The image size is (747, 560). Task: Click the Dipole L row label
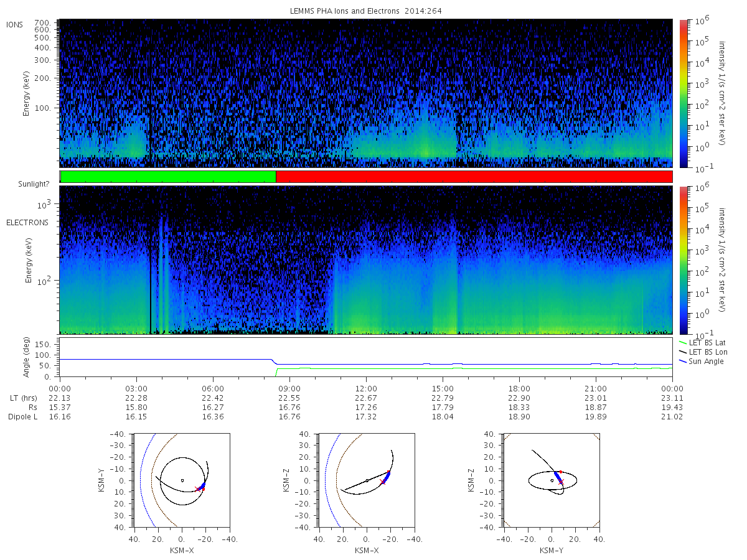tap(22, 416)
